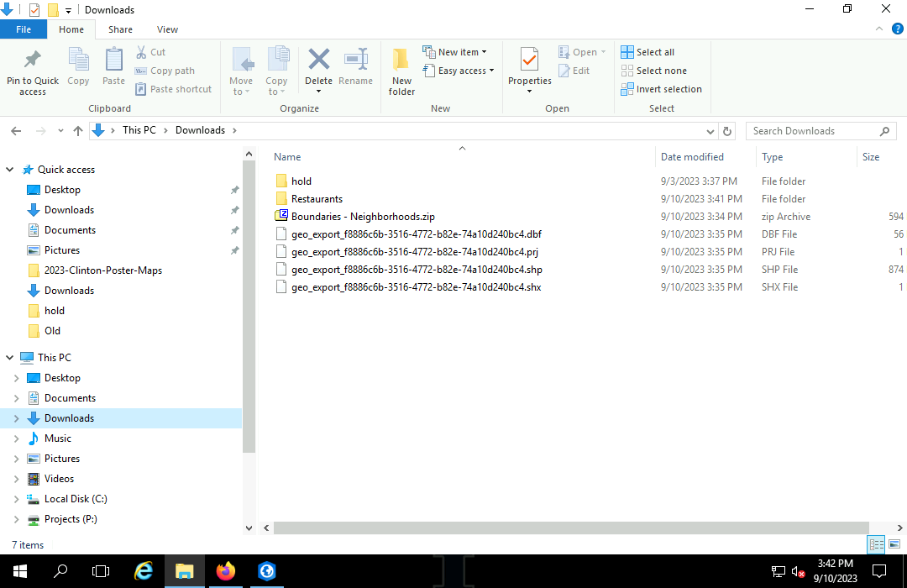
Task: Click Invert selection in the ribbon
Action: (661, 89)
